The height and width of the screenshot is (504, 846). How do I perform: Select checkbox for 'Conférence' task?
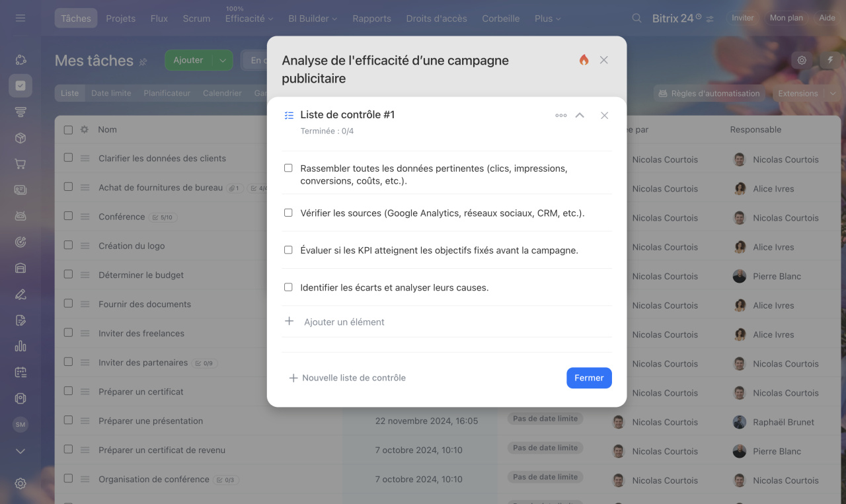[x=68, y=216]
